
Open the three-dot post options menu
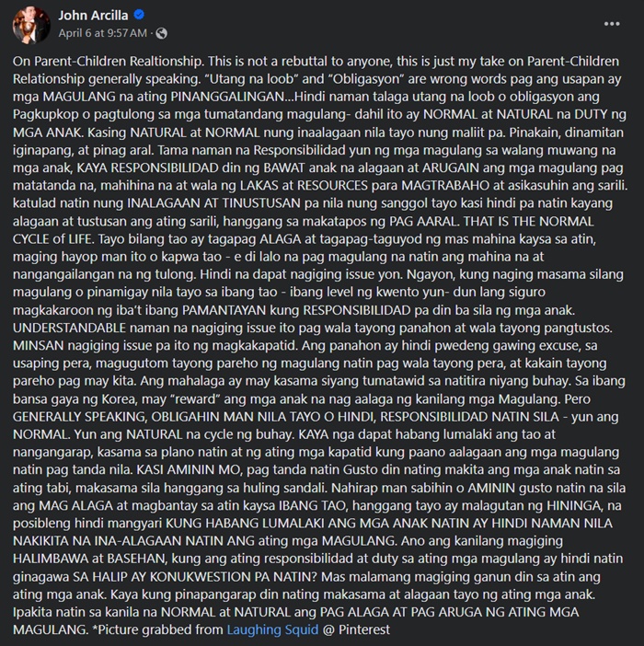click(x=612, y=24)
